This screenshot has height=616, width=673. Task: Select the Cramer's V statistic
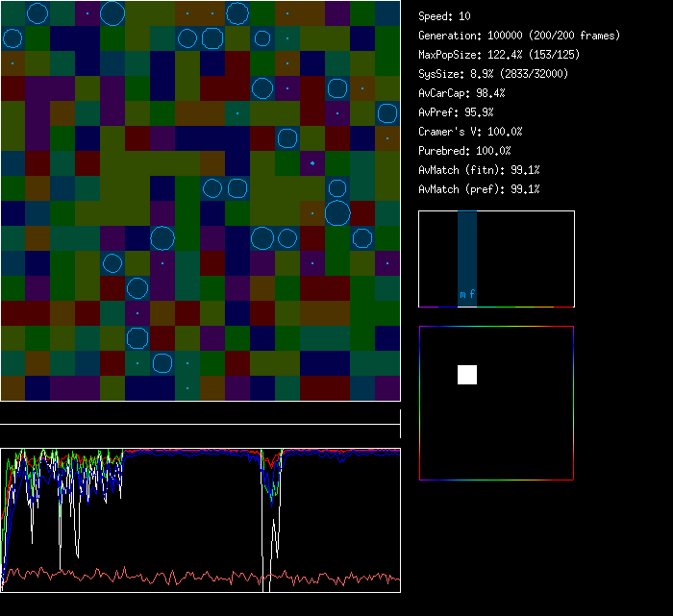pos(470,132)
